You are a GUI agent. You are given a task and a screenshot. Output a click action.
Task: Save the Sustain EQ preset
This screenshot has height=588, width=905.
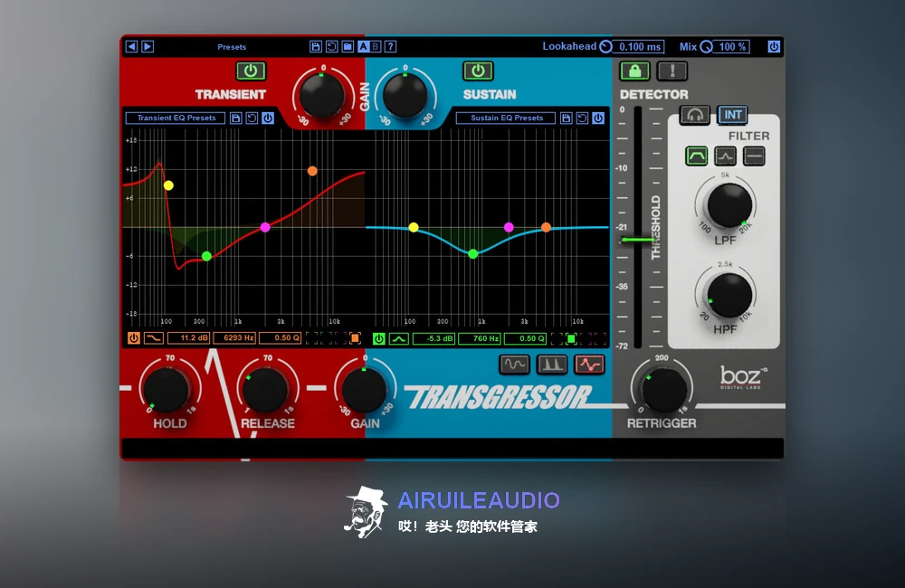pyautogui.click(x=567, y=118)
